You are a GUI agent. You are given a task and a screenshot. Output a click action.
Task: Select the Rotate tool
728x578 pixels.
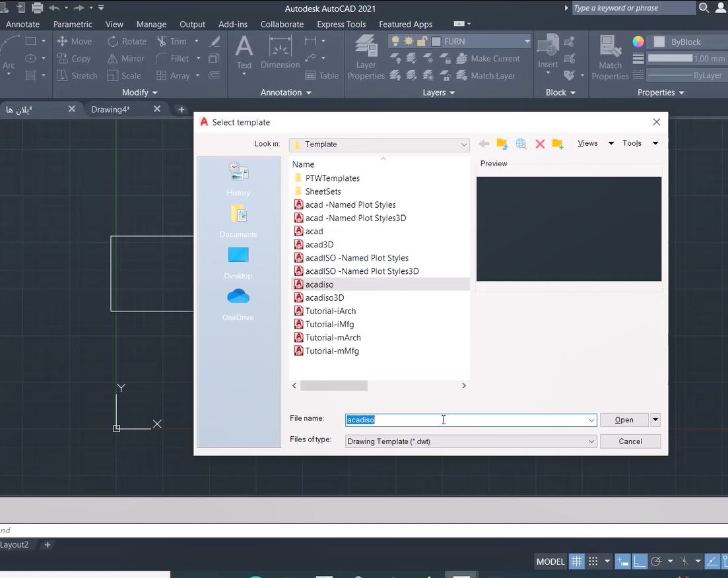[127, 42]
